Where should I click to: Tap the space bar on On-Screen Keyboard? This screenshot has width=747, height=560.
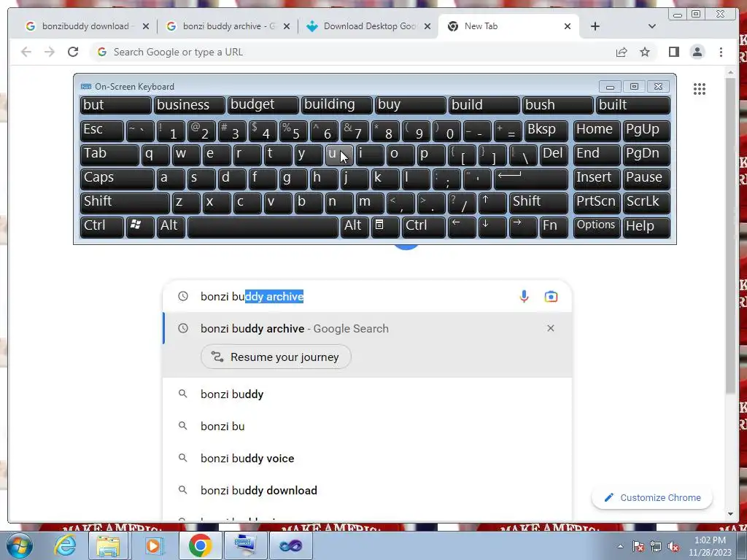263,227
